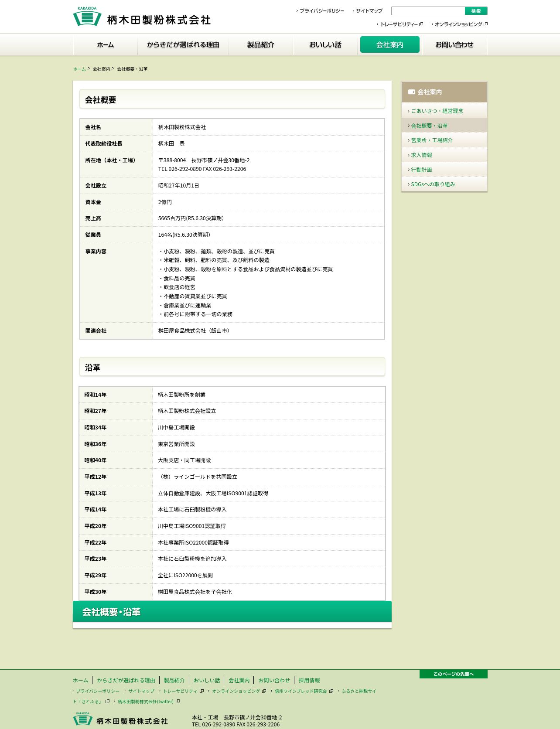Go to the ホーム main navigation tab
The height and width of the screenshot is (729, 560).
click(106, 44)
